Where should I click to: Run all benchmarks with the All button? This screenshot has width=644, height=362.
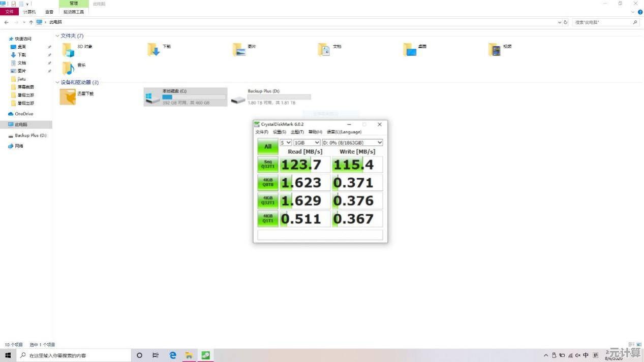pos(267,147)
